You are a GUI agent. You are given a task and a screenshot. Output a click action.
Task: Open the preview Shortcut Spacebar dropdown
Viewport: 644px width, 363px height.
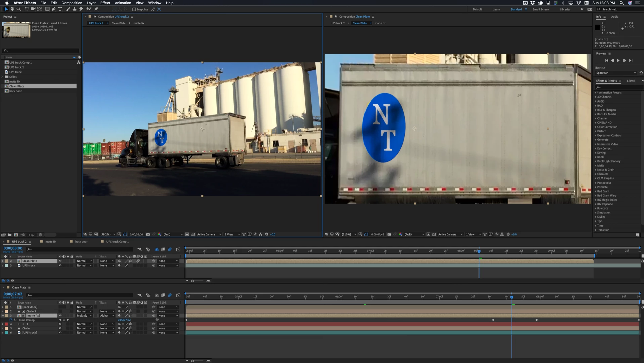[616, 73]
